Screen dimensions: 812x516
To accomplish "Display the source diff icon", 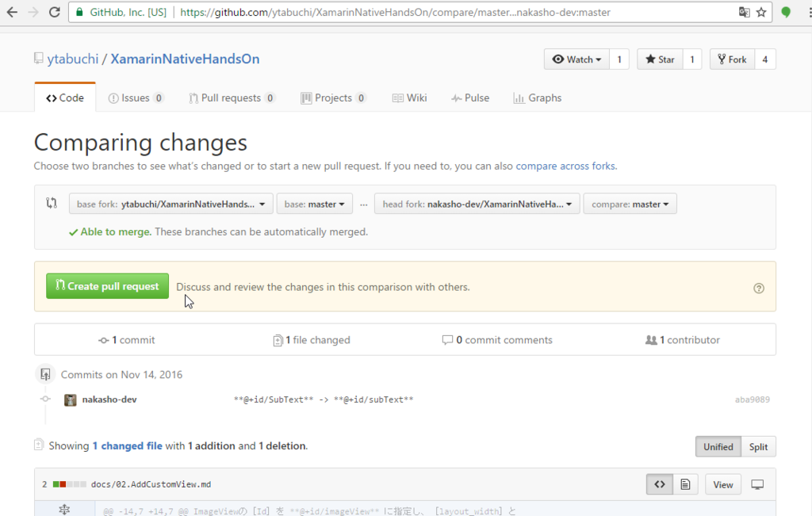I will click(x=660, y=484).
